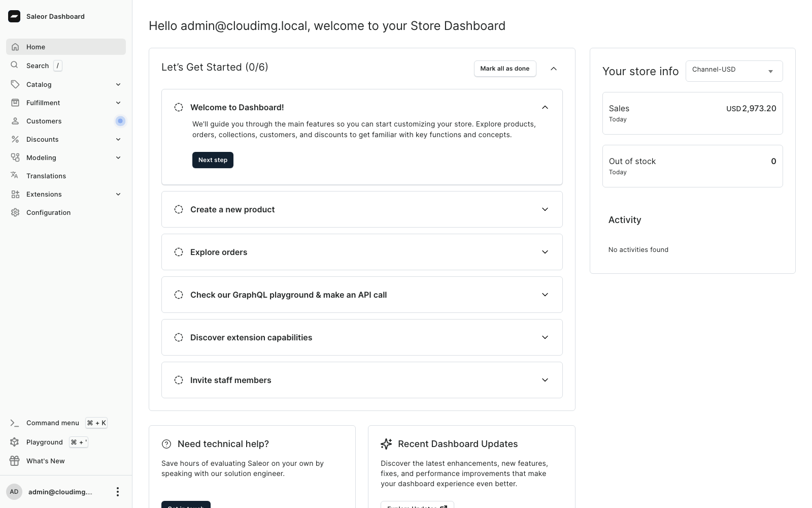Click the GraphQL playground step status circle
This screenshot has height=508, width=812.
179,295
